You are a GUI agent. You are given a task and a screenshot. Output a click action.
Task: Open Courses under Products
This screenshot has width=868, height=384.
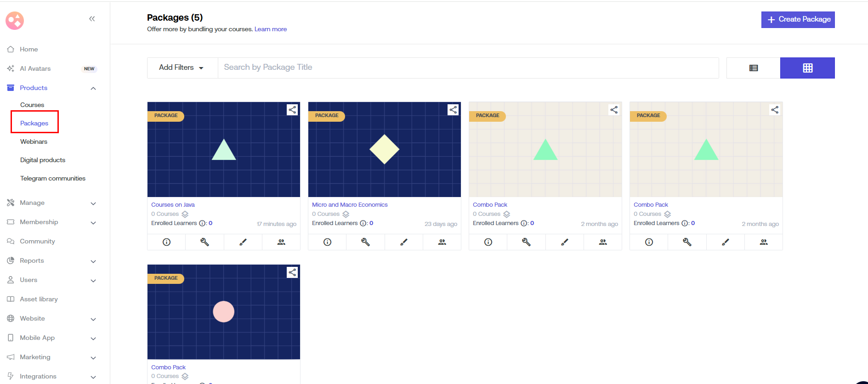click(32, 105)
